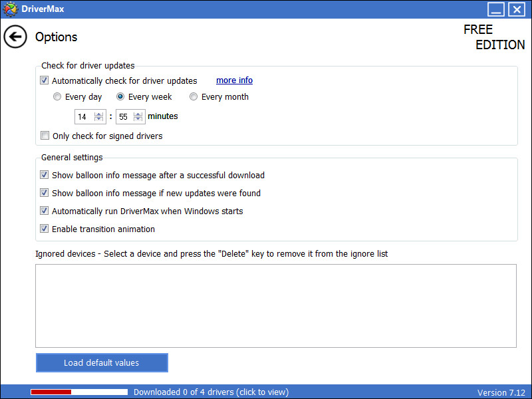This screenshot has height=399, width=532.
Task: Select the Every day radio option
Action: coord(57,97)
